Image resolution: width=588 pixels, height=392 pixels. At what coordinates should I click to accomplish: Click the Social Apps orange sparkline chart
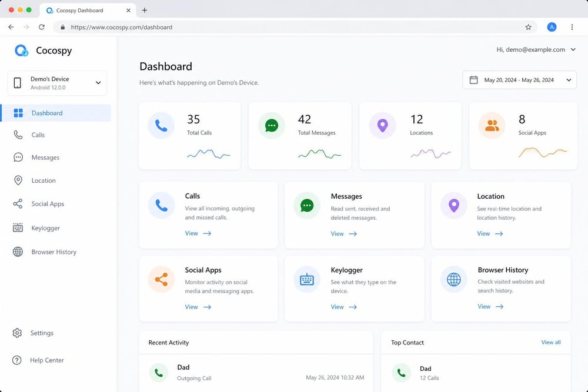(x=543, y=152)
